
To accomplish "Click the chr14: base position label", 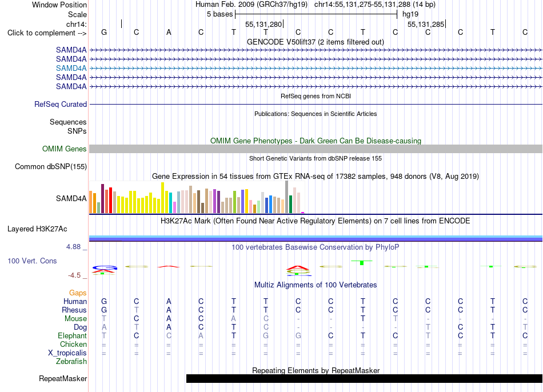I will coord(76,24).
